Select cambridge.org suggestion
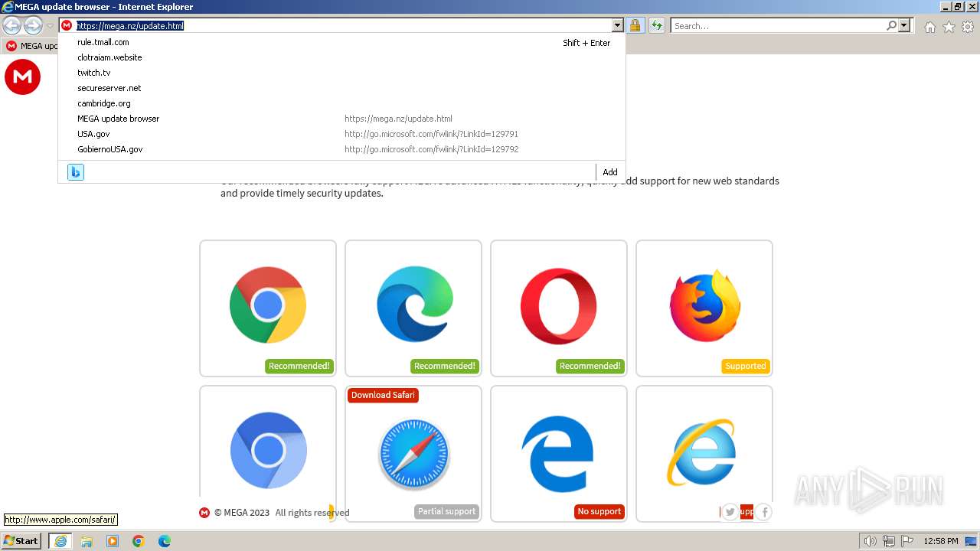Screen dimensions: 980x551 click(x=341, y=103)
